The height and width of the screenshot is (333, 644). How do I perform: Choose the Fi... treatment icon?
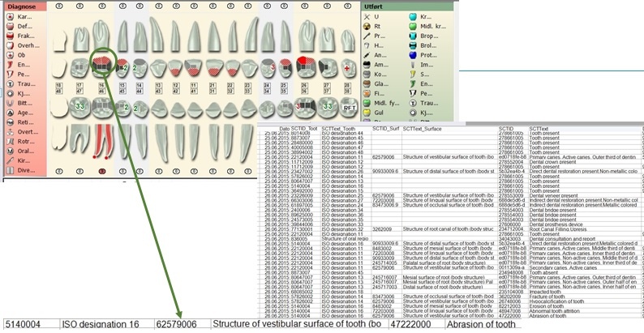(x=367, y=93)
